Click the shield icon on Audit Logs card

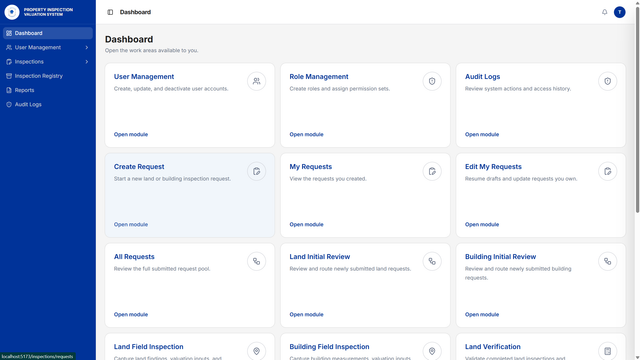[607, 81]
